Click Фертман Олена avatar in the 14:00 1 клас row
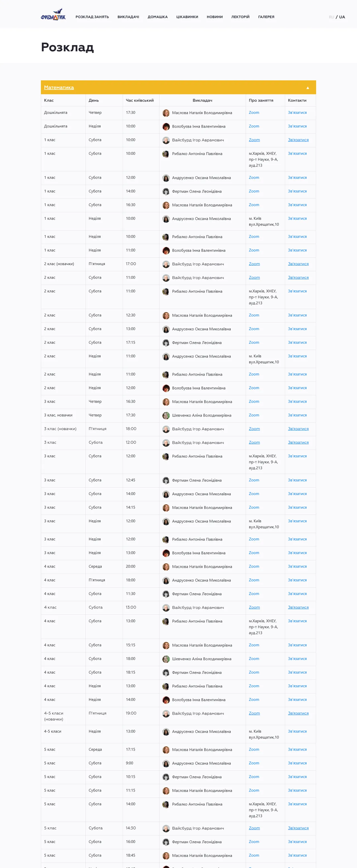 [166, 191]
